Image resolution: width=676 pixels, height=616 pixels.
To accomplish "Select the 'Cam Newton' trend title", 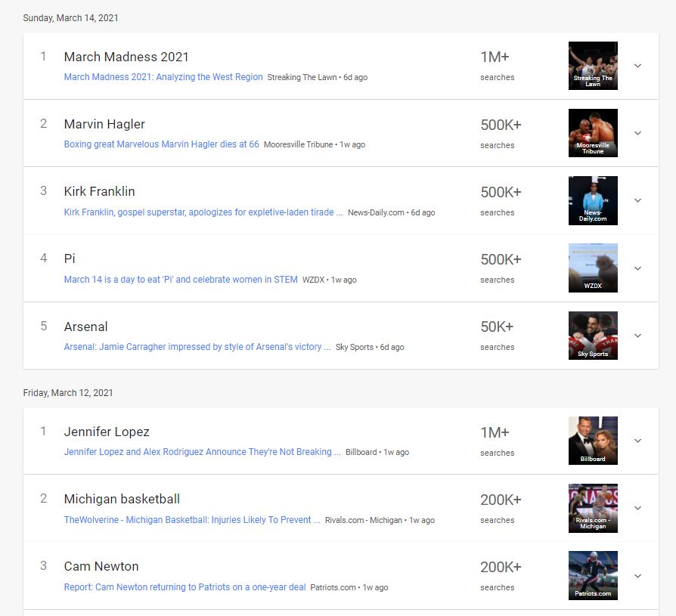I will tap(101, 566).
